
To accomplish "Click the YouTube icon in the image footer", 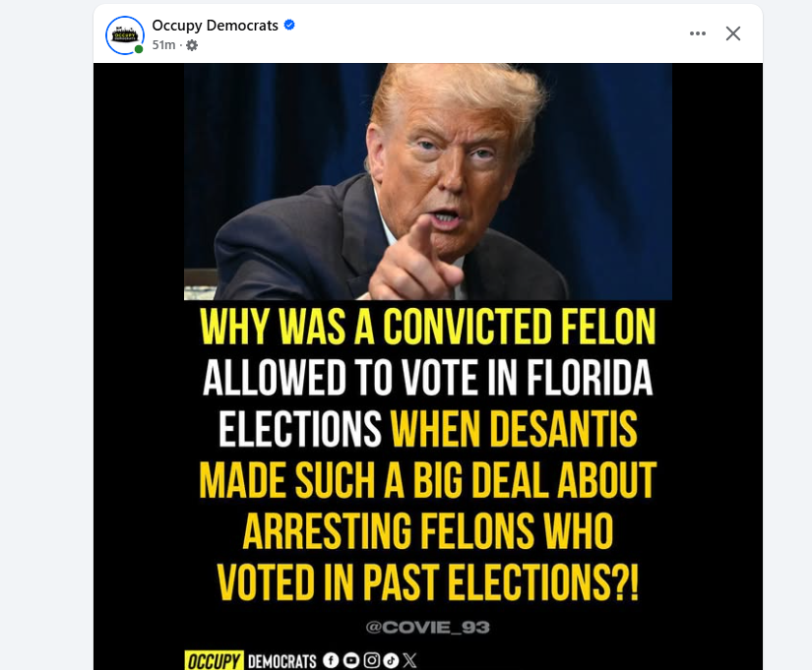I will (x=351, y=661).
